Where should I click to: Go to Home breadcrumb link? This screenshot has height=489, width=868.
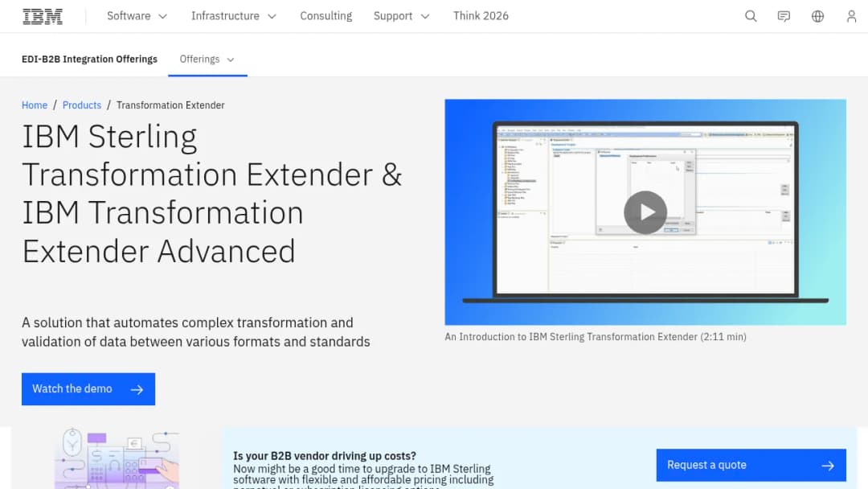35,105
